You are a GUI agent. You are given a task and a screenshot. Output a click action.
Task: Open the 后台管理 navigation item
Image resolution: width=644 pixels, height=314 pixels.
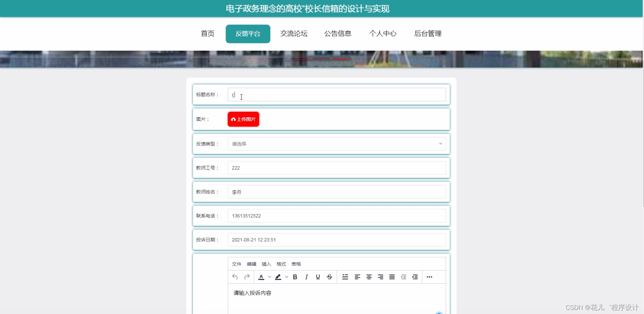(428, 33)
